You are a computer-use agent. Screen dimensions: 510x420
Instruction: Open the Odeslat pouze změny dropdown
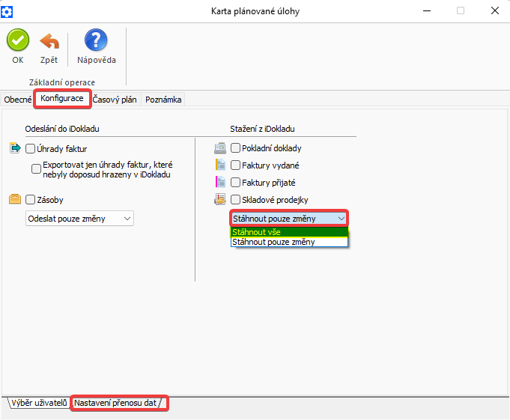(79, 219)
